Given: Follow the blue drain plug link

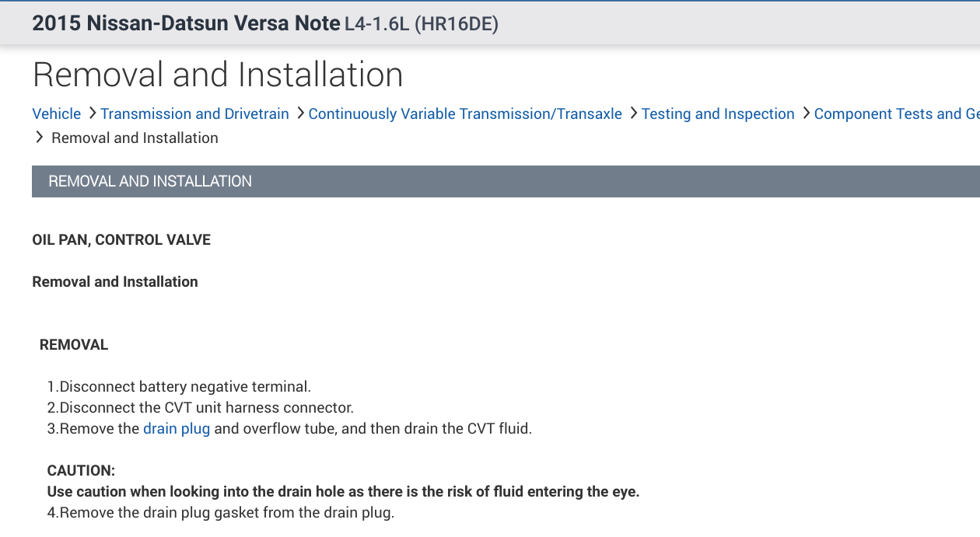Looking at the screenshot, I should (x=177, y=428).
